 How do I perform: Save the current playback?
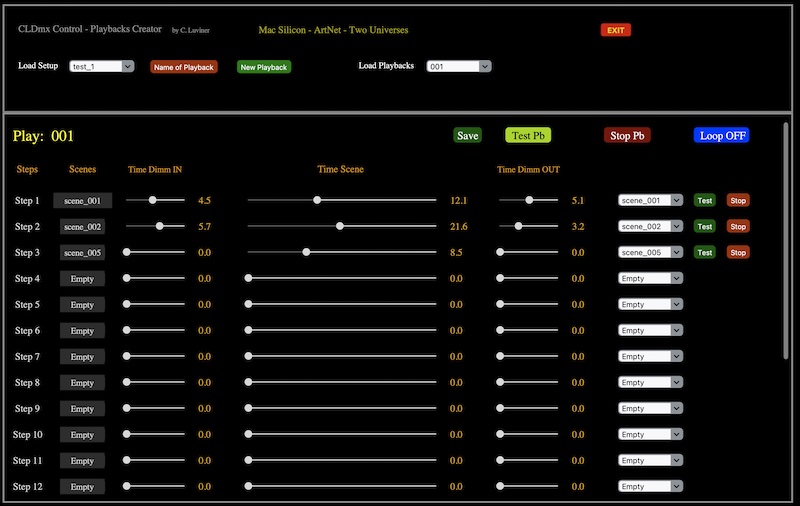click(467, 135)
